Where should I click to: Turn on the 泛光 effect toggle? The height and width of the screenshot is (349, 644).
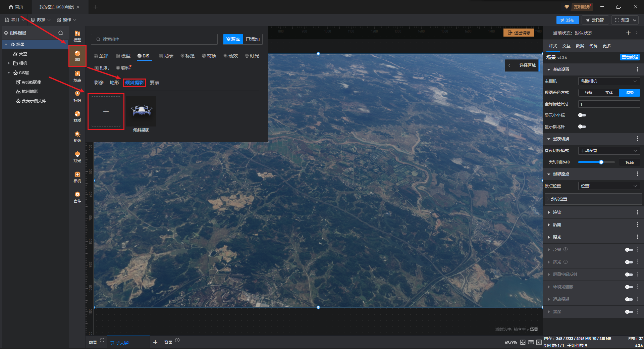coord(629,250)
